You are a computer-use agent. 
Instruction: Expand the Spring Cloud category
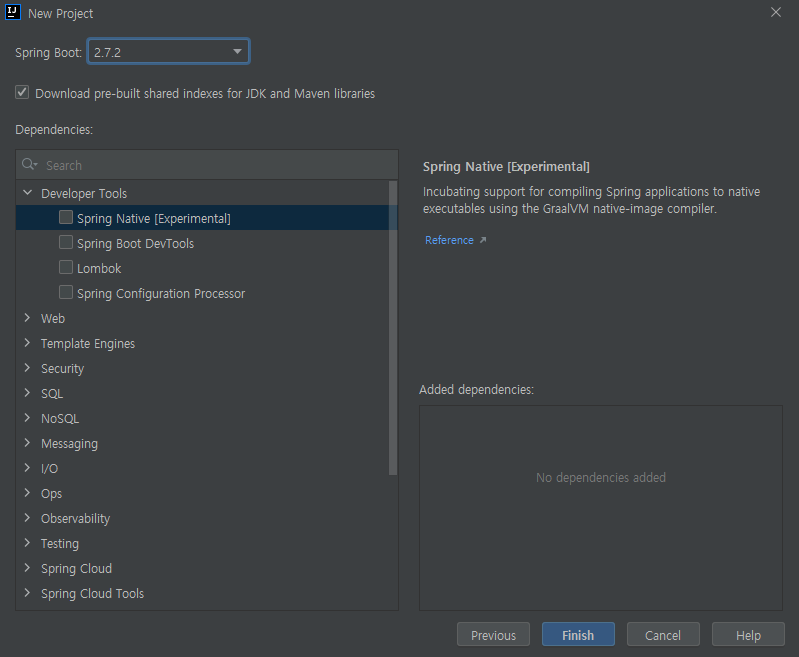(28, 568)
